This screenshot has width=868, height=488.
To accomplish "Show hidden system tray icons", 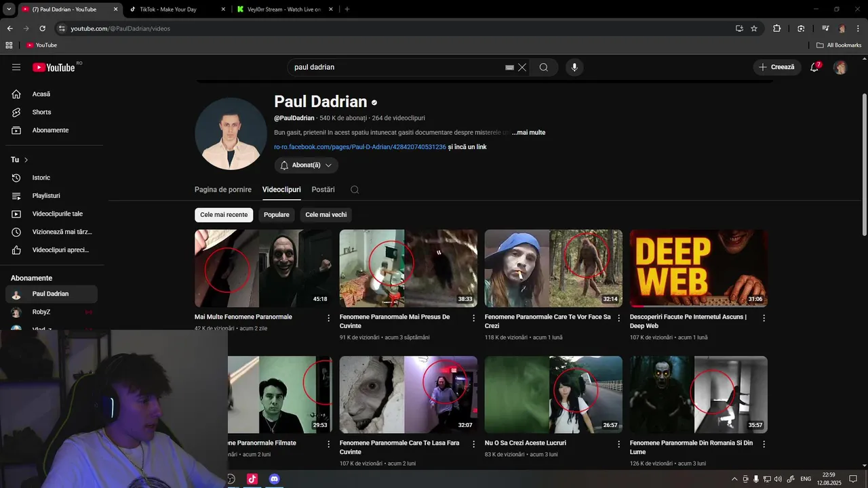I will 734,479.
